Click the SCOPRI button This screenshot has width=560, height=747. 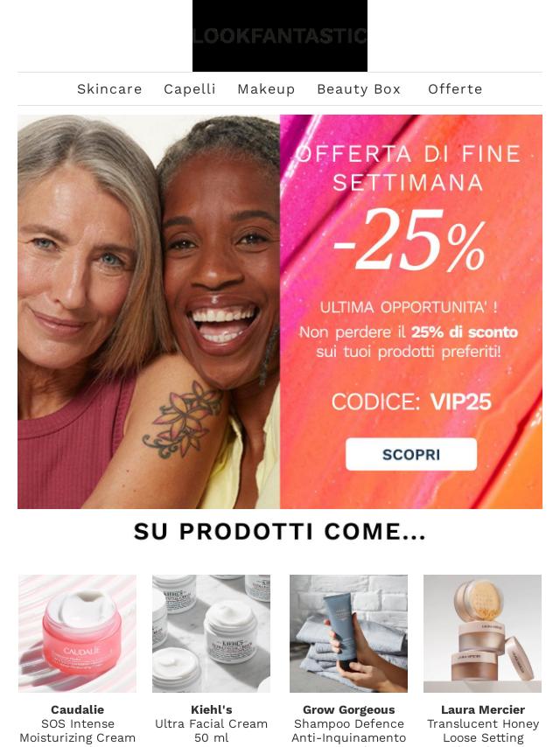(x=411, y=455)
